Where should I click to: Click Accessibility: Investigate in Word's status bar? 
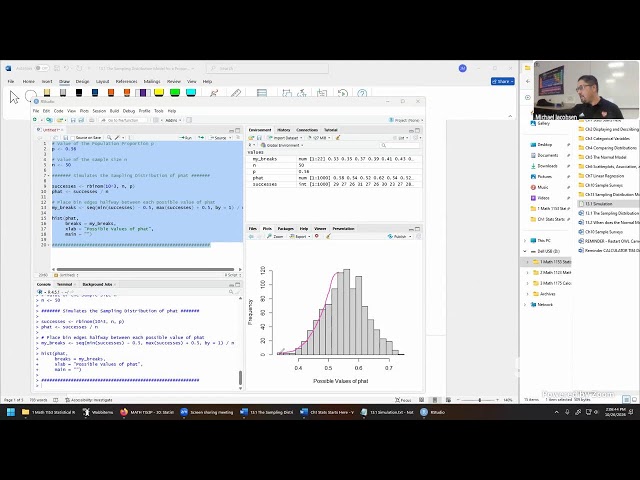click(89, 400)
